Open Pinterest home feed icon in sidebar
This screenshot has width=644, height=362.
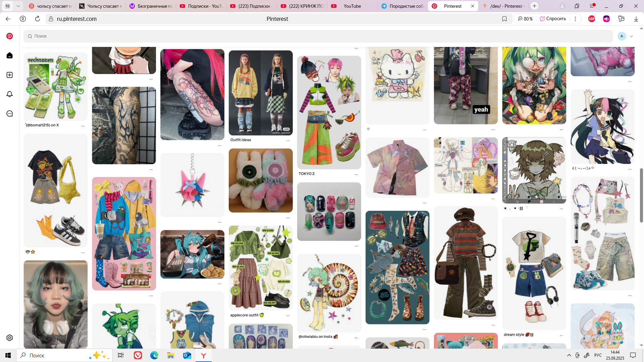[10, 55]
